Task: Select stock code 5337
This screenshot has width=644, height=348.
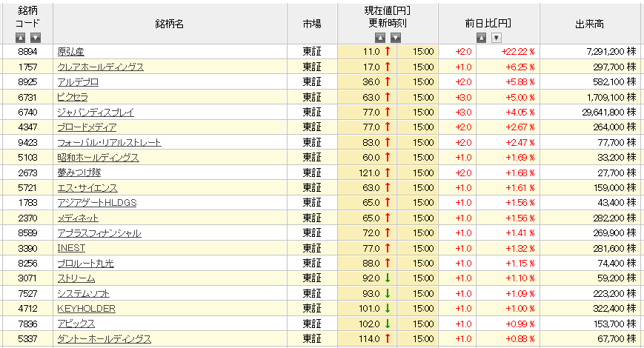Action: coord(27,339)
